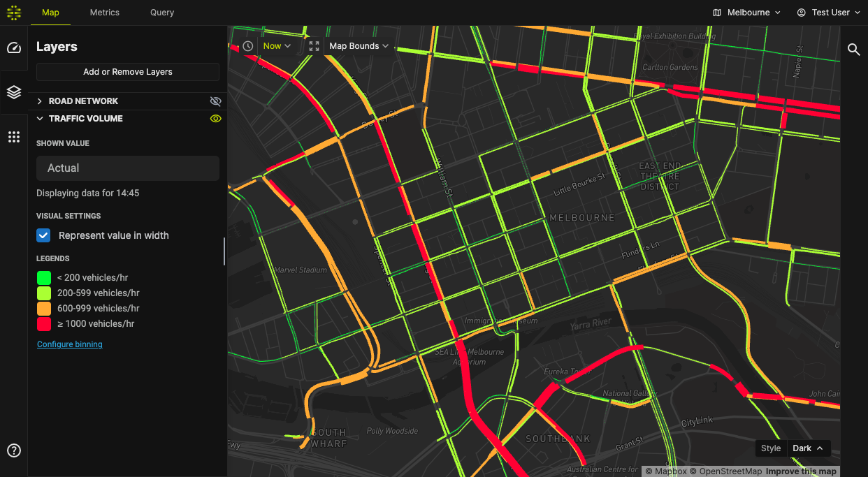Switch to the Metrics tab

click(105, 13)
